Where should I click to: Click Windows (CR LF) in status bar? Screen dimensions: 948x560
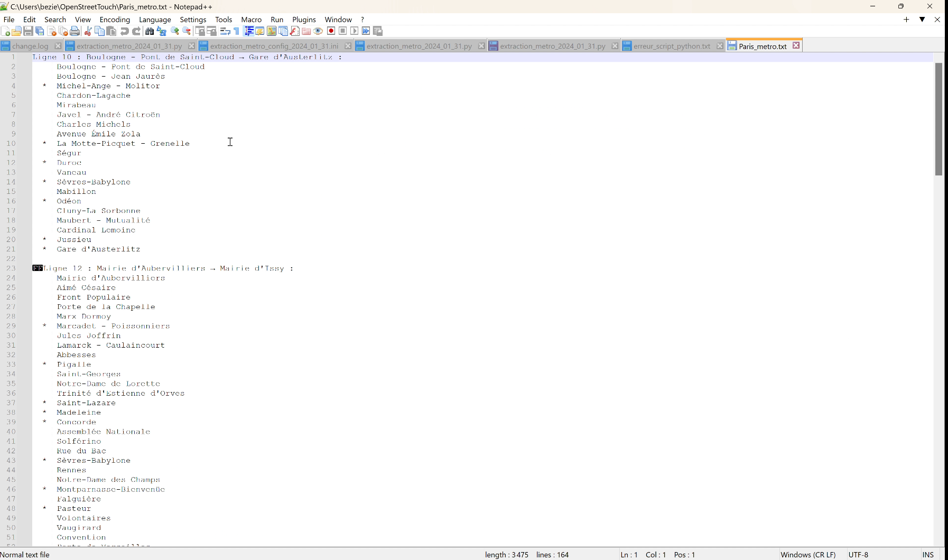[808, 555]
